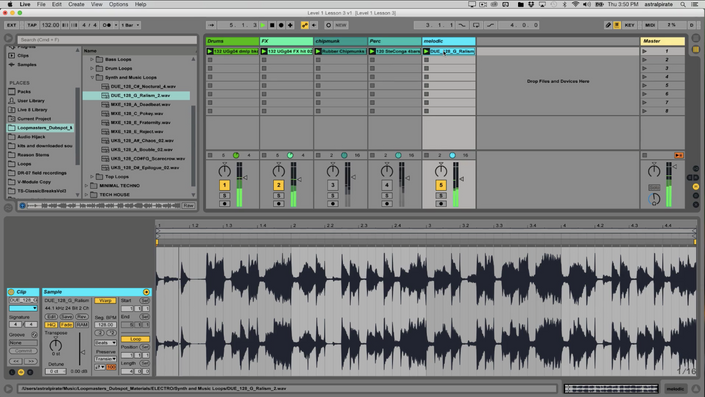Toggle track 5 activator button
This screenshot has width=705, height=397.
(441, 185)
